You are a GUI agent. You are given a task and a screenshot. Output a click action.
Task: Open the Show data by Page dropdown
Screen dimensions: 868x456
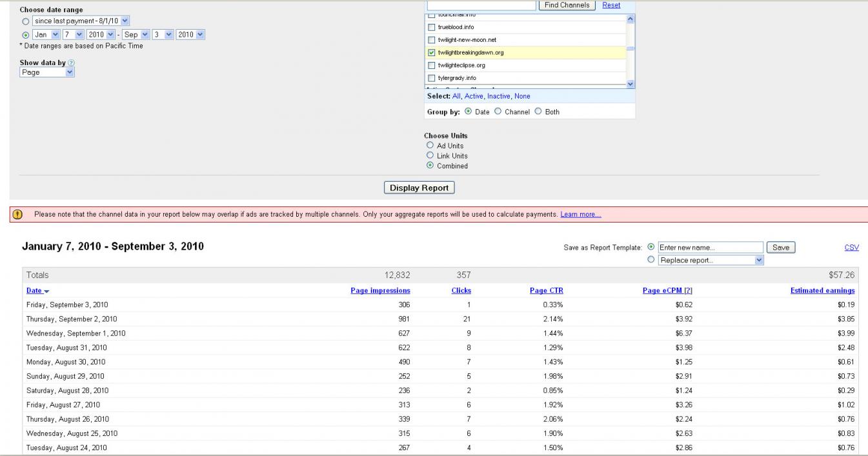[47, 73]
